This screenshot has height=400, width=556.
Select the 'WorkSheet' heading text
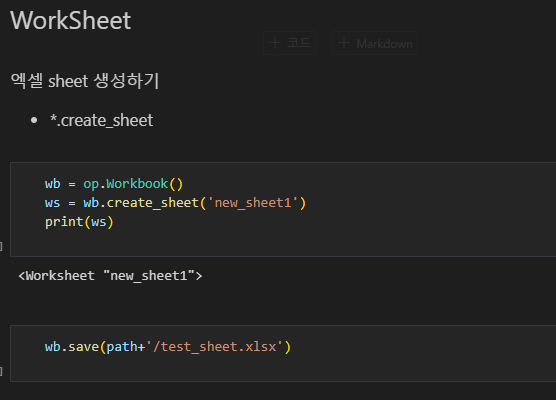(71, 21)
